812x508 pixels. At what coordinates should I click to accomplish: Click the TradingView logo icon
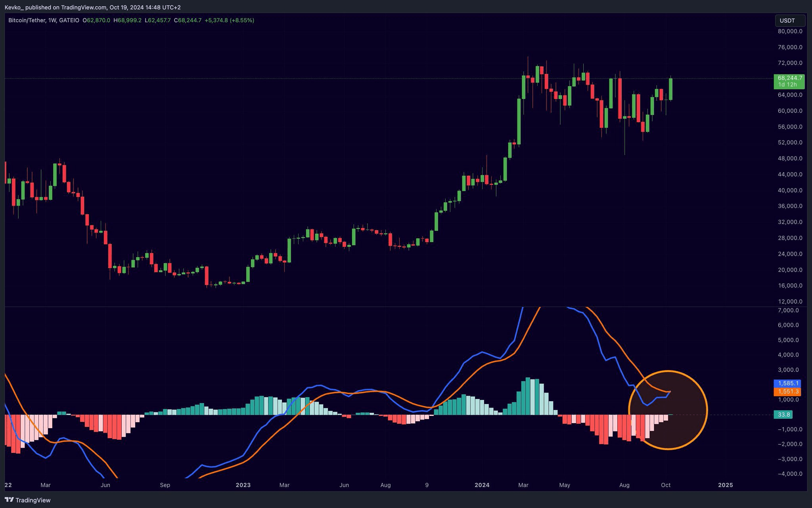click(9, 500)
